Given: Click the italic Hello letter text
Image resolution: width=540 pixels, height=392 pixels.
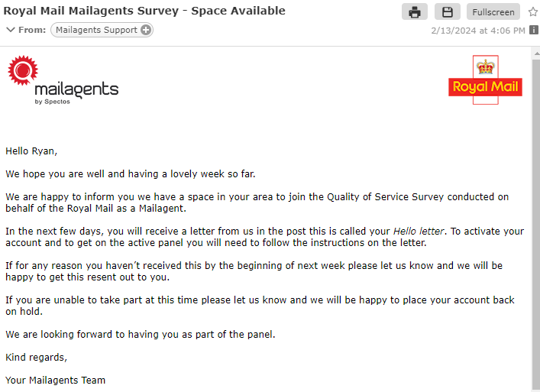Looking at the screenshot, I should 419,231.
